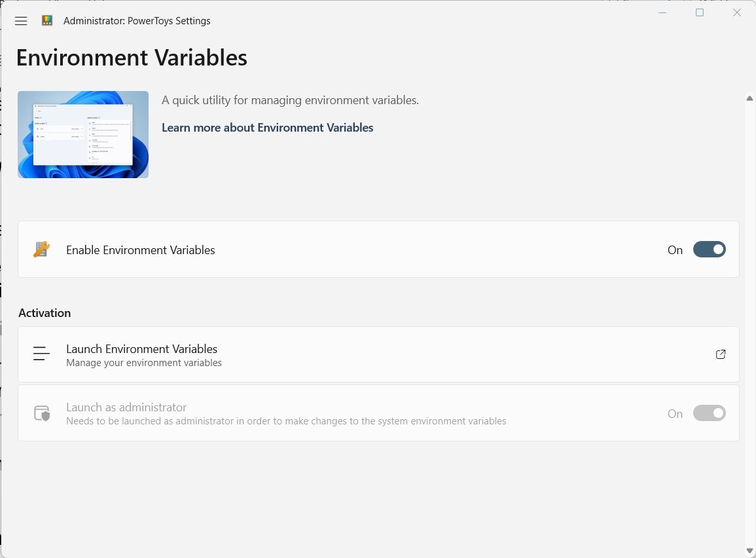
Task: Toggle the Launch as administrator switch
Action: [x=710, y=413]
